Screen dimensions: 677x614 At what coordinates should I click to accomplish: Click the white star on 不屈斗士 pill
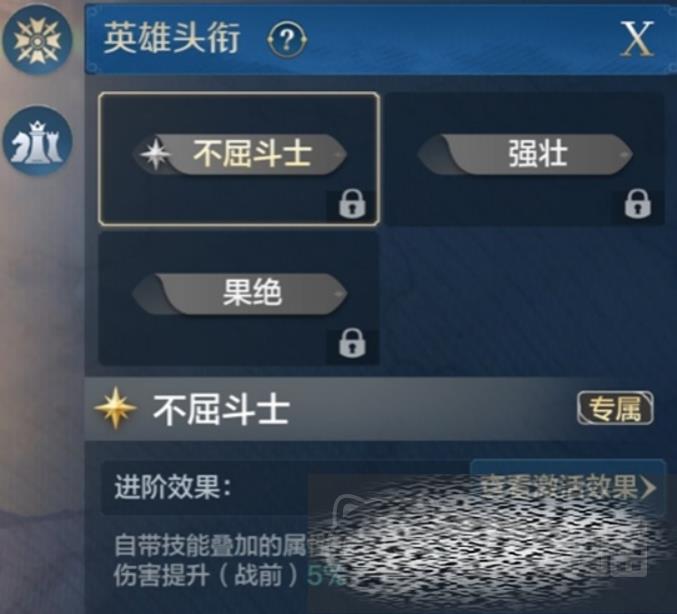(155, 154)
